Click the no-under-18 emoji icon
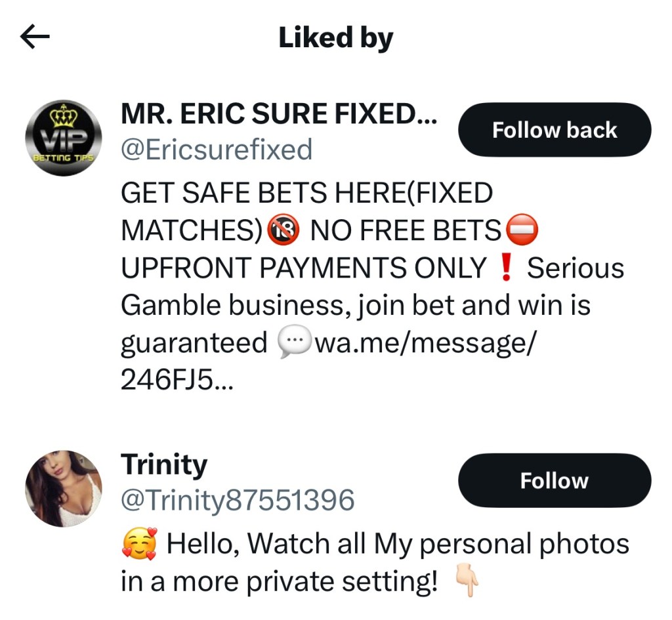Screen dimensions: 672x620 coord(284,230)
